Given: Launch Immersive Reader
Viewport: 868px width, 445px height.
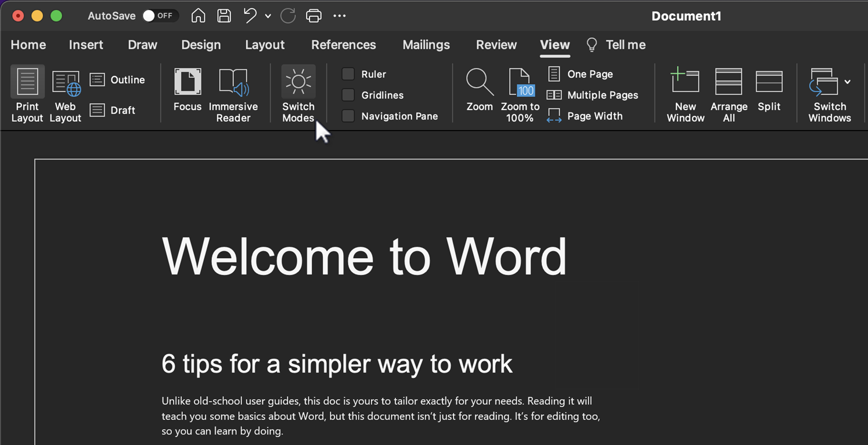Looking at the screenshot, I should coord(233,83).
